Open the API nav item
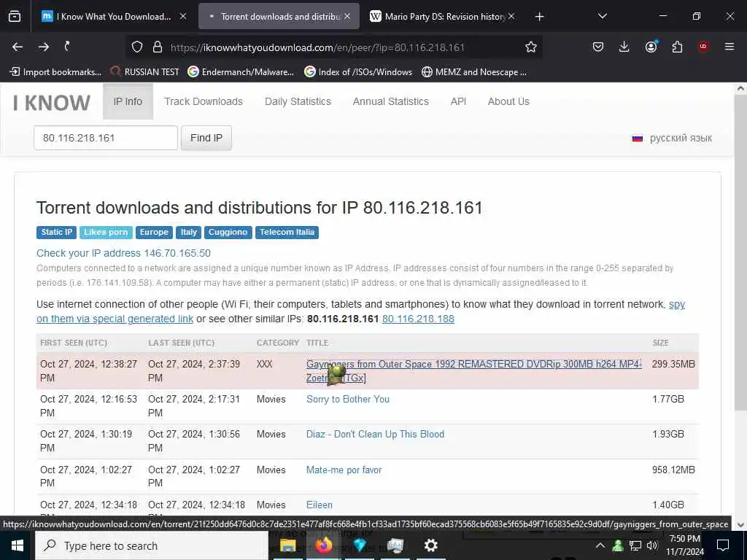 pyautogui.click(x=458, y=101)
